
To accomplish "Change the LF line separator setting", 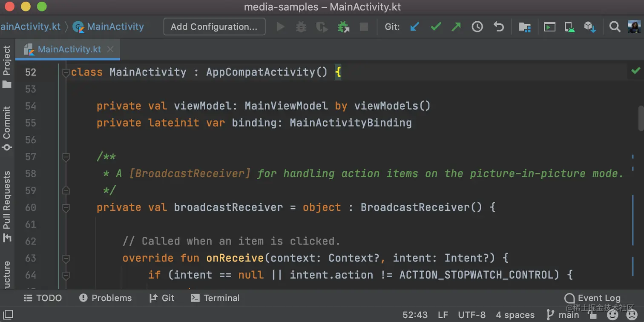I will [443, 315].
